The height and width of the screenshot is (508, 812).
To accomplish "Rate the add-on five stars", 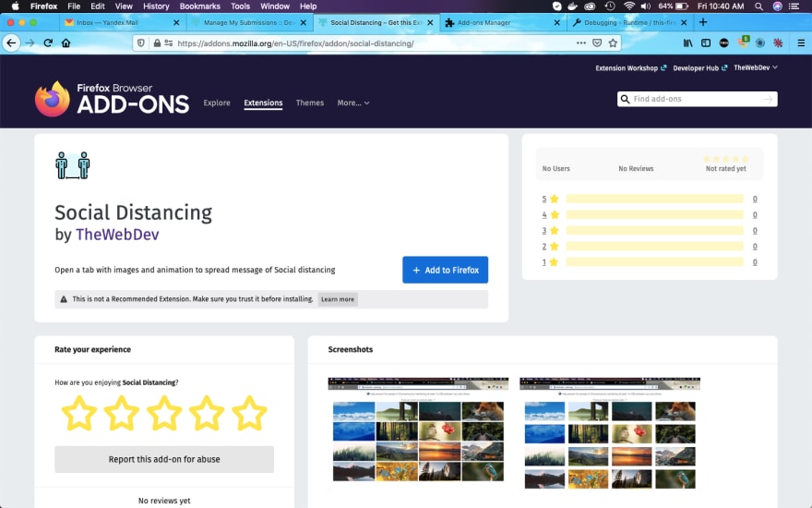I will [x=249, y=413].
